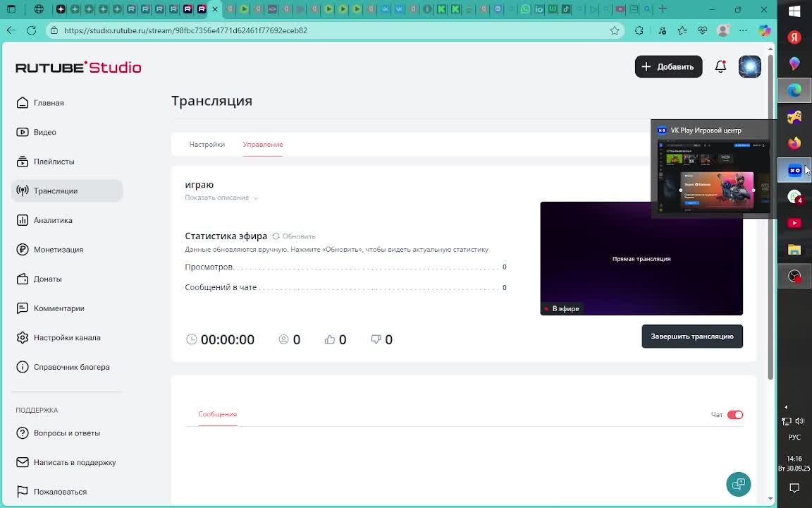Image resolution: width=812 pixels, height=508 pixels.
Task: Switch to the Управление tab
Action: tap(263, 144)
